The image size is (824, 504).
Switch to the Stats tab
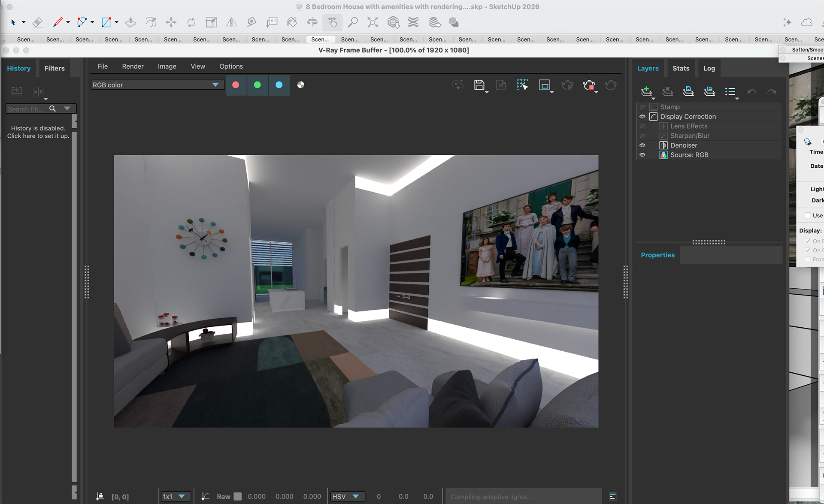[681, 68]
